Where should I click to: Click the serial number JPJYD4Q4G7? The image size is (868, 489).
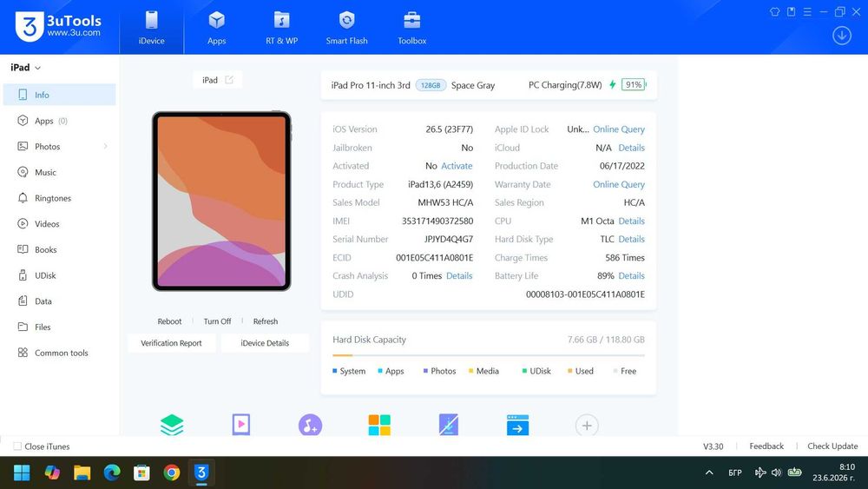pos(449,239)
